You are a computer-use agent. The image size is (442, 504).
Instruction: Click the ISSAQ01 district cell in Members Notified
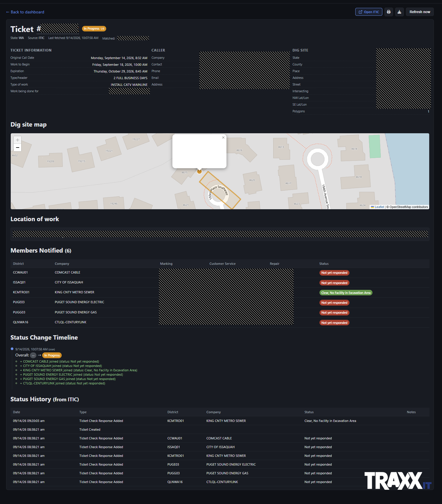point(19,282)
